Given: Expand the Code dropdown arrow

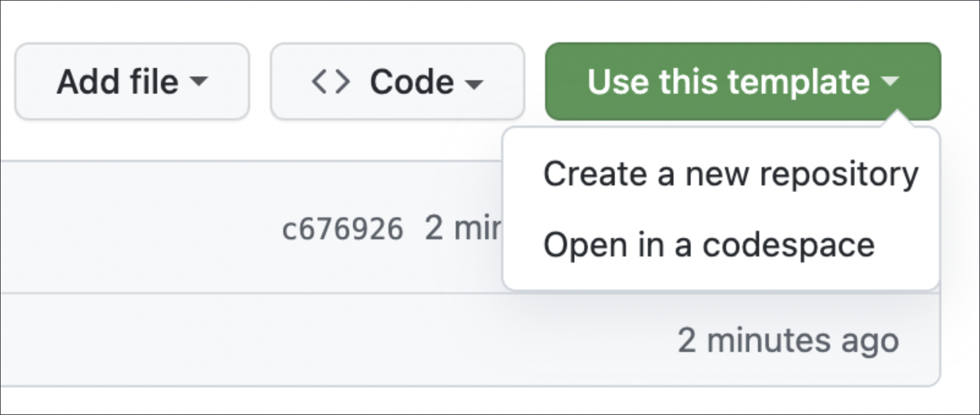Looking at the screenshot, I should pyautogui.click(x=474, y=83).
